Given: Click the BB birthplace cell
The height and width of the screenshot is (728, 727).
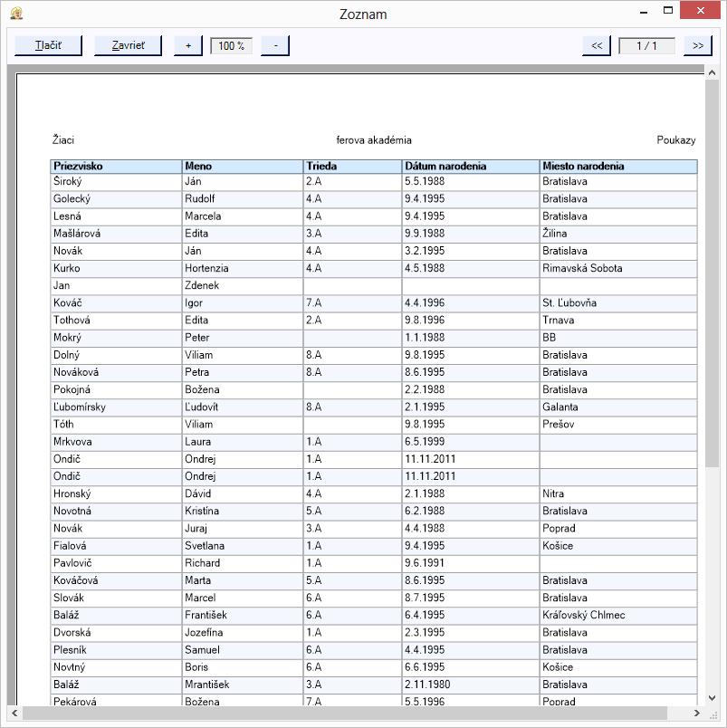Looking at the screenshot, I should [x=618, y=338].
